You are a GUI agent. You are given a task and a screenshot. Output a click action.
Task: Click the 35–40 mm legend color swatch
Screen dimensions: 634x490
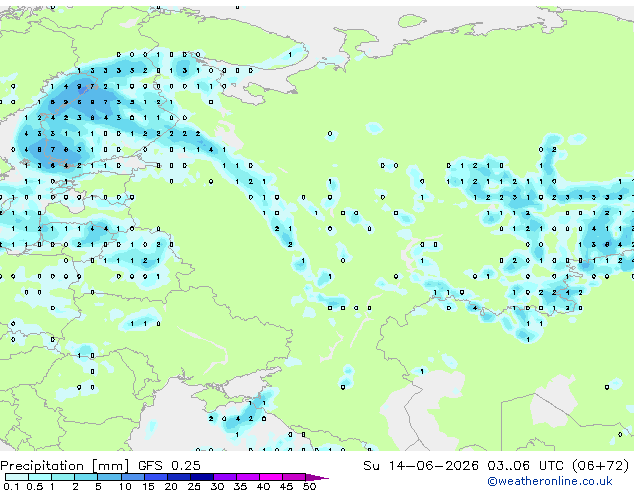tap(247, 477)
